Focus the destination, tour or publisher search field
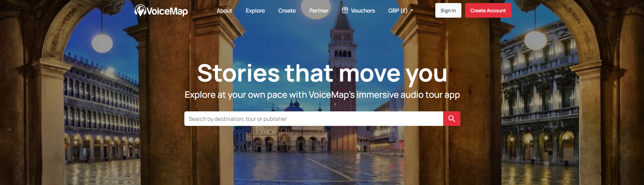 point(314,119)
